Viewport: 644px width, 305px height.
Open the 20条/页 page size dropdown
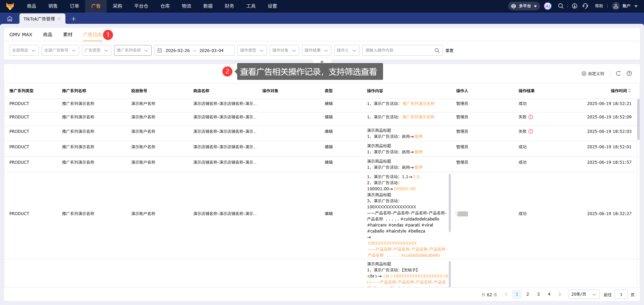[584, 294]
